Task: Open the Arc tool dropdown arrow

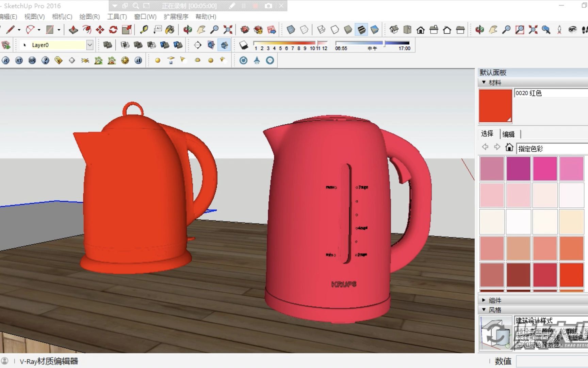Action: point(39,30)
